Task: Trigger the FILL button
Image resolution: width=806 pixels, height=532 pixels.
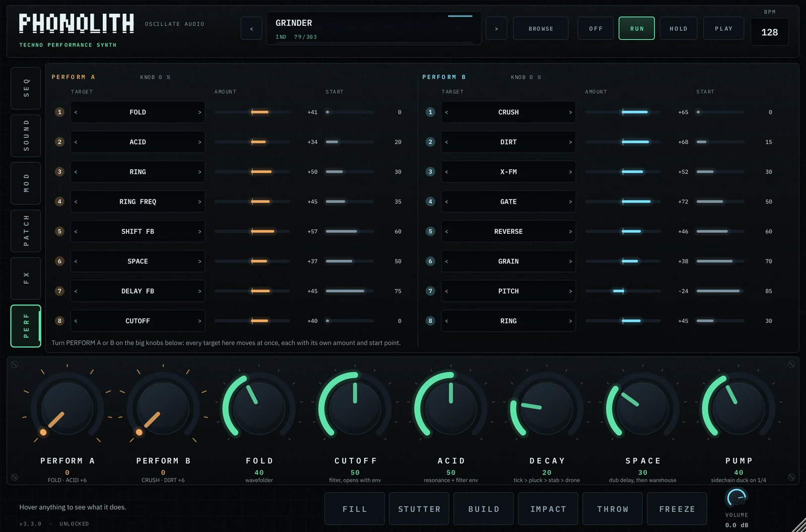Action: pos(355,509)
